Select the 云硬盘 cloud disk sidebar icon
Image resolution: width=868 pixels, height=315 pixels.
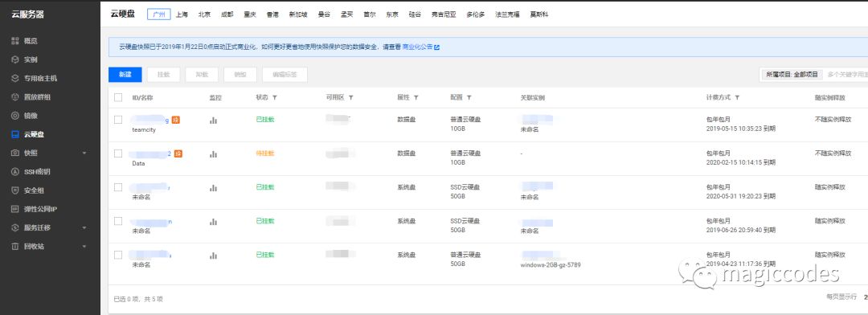tap(15, 134)
